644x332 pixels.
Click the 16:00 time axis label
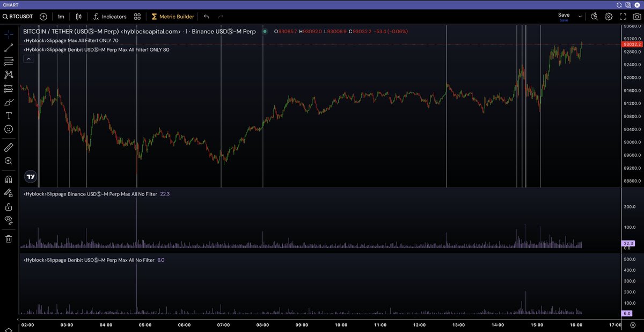point(576,325)
